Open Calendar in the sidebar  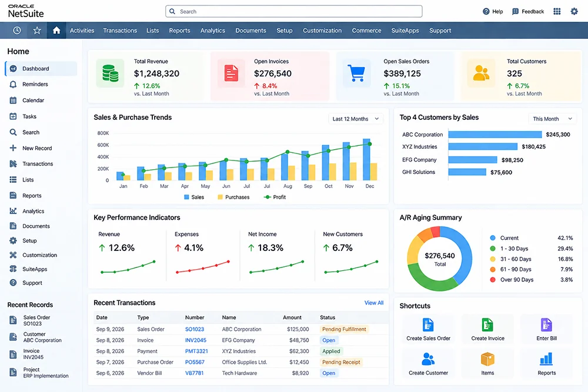point(33,100)
